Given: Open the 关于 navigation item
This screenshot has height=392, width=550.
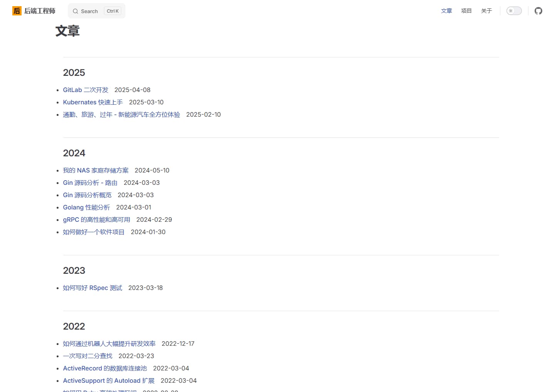Looking at the screenshot, I should 486,11.
